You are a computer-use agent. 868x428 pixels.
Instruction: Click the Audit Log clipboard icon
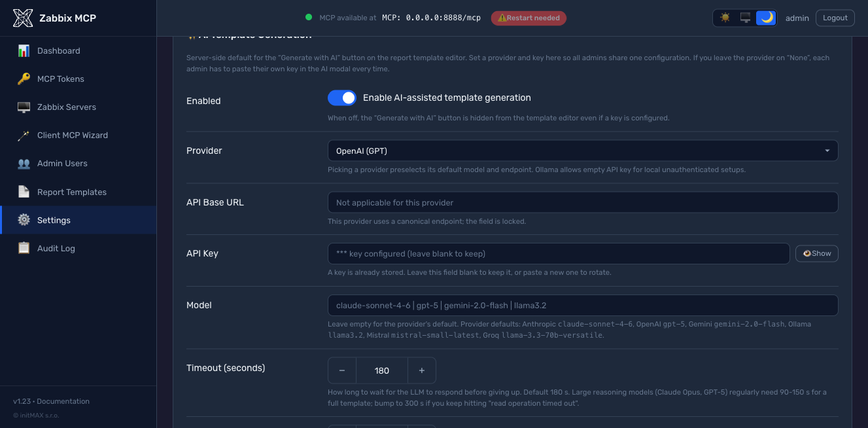point(24,248)
